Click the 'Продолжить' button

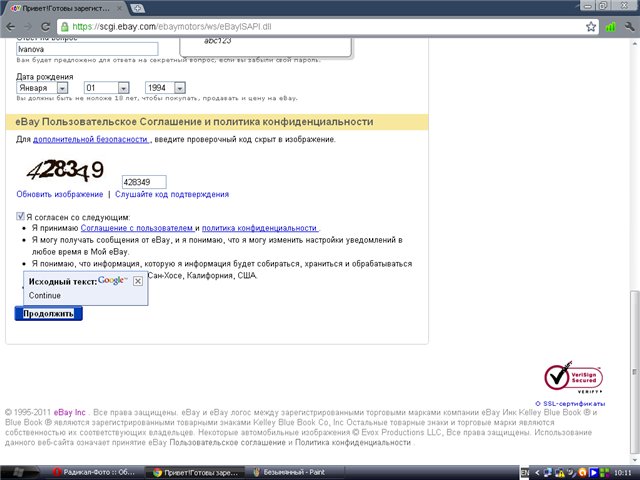click(49, 313)
